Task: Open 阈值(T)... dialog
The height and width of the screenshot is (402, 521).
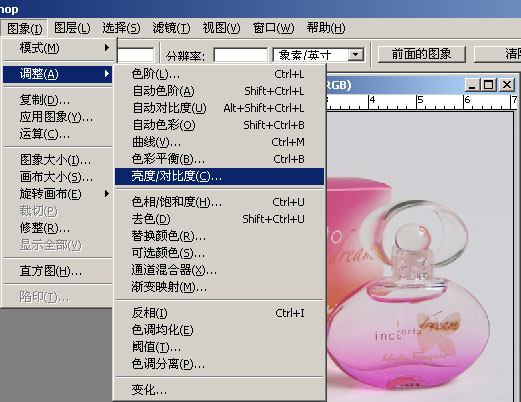Action: click(x=219, y=347)
